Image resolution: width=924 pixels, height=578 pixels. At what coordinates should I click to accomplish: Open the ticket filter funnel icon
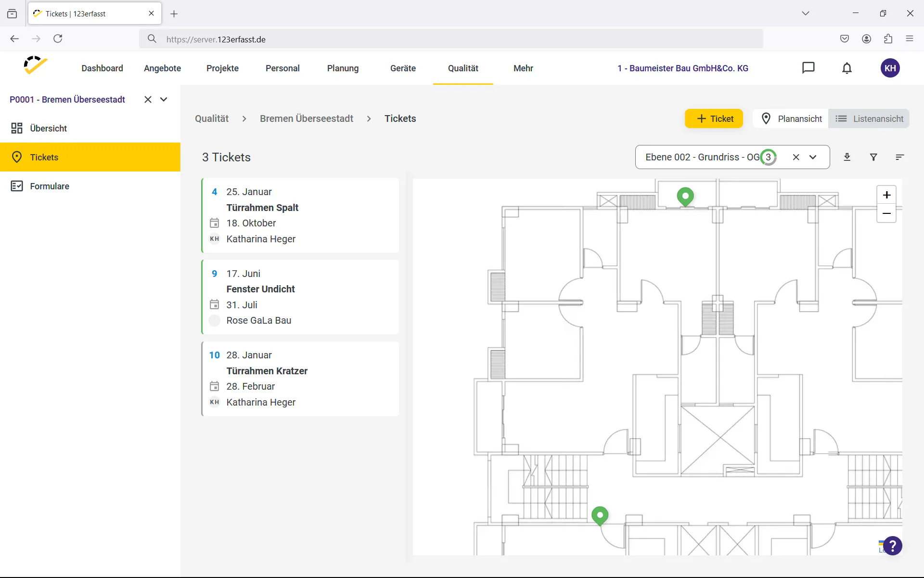tap(873, 157)
